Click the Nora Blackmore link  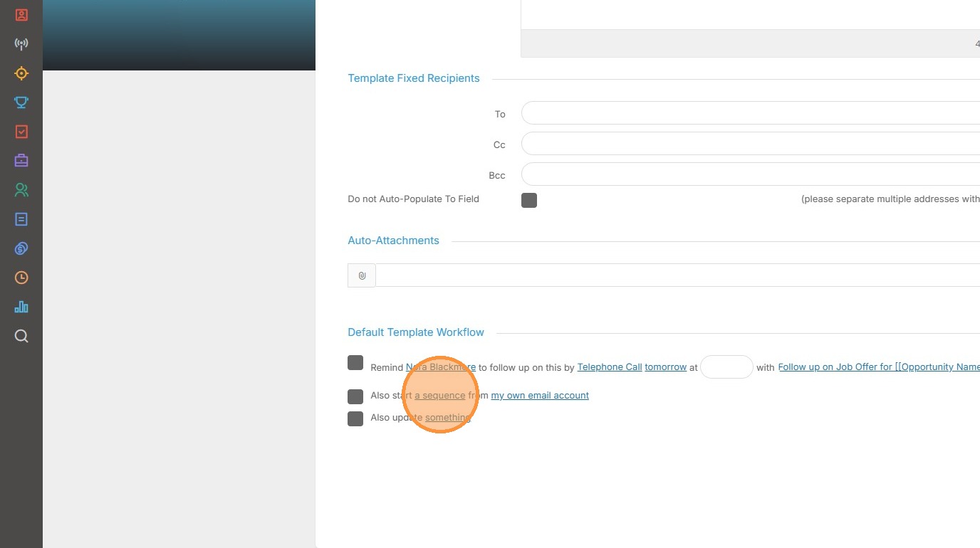(441, 367)
